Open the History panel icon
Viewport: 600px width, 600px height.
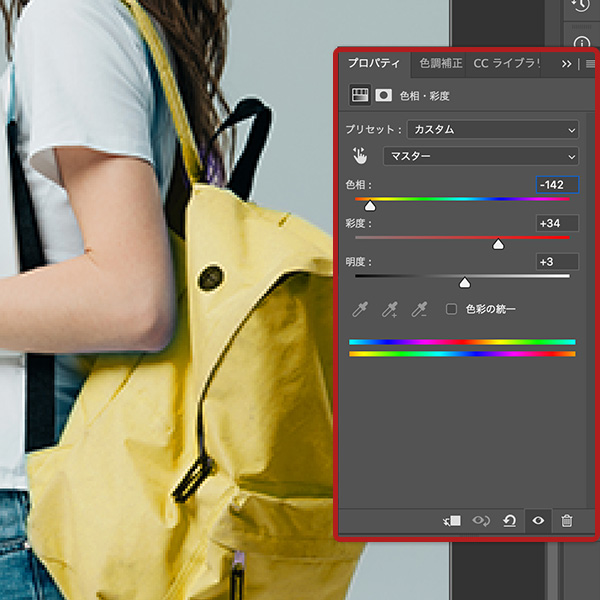coord(580,6)
